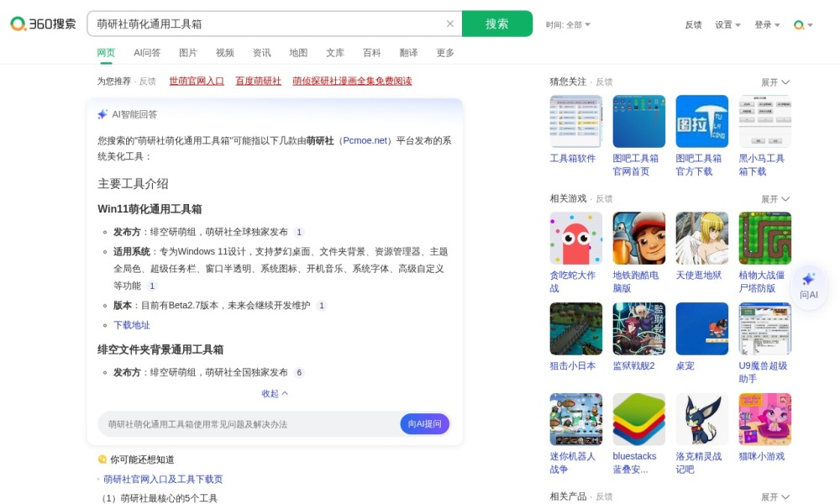The width and height of the screenshot is (840, 504).
Task: Open the 图吧工具箱官网首页 thumbnail
Action: coord(639,121)
